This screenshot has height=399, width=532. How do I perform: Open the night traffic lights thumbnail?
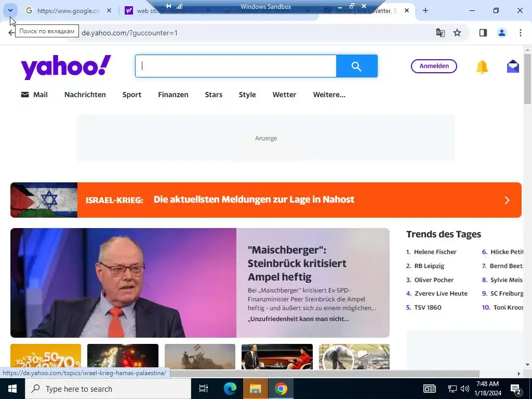(123, 356)
